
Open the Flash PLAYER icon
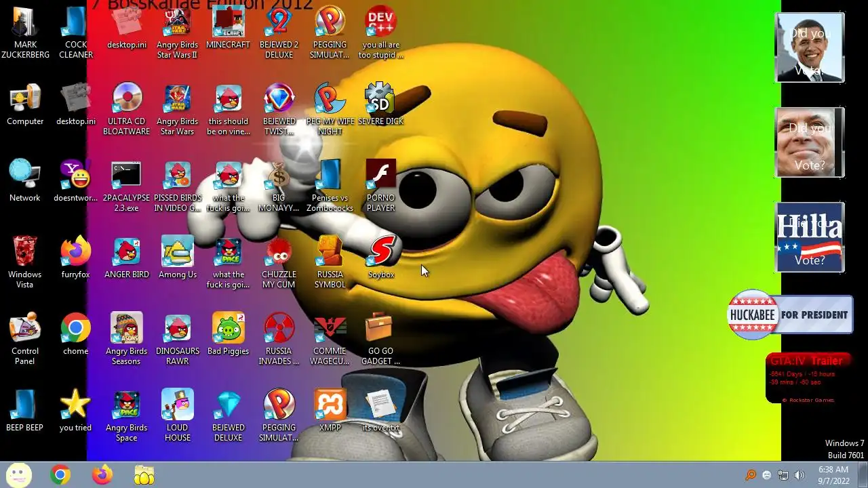381,186
